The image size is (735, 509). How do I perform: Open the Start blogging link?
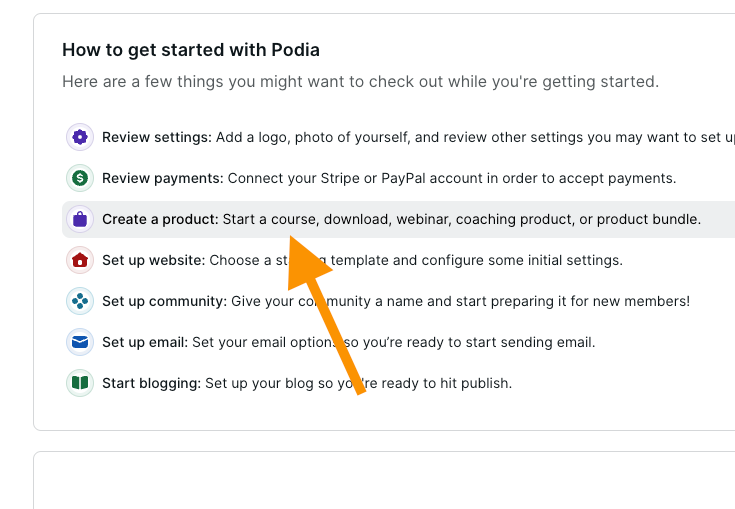(151, 383)
